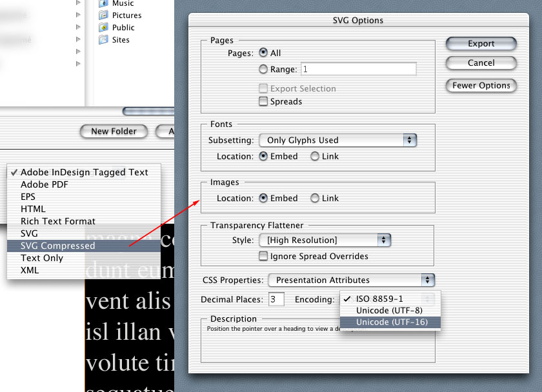Image resolution: width=542 pixels, height=392 pixels.
Task: Open the CSS Properties dropdown
Action: tap(351, 280)
